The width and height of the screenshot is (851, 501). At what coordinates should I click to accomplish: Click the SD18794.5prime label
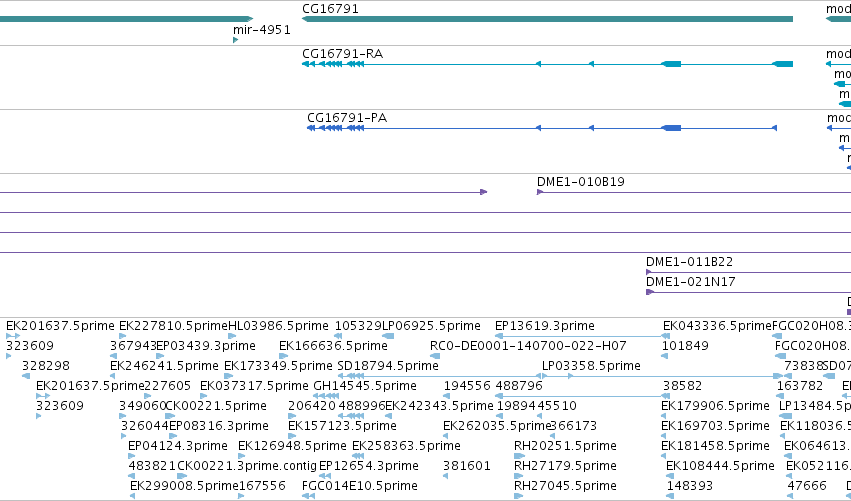pyautogui.click(x=388, y=366)
